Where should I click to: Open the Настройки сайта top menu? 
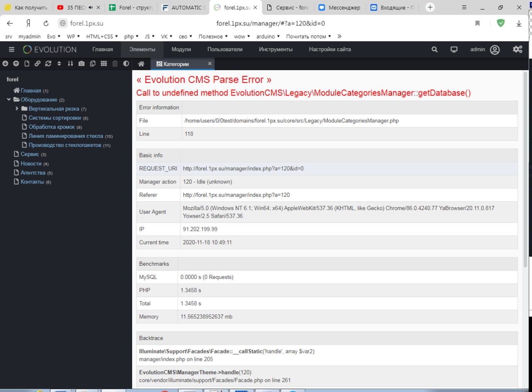tap(330, 49)
